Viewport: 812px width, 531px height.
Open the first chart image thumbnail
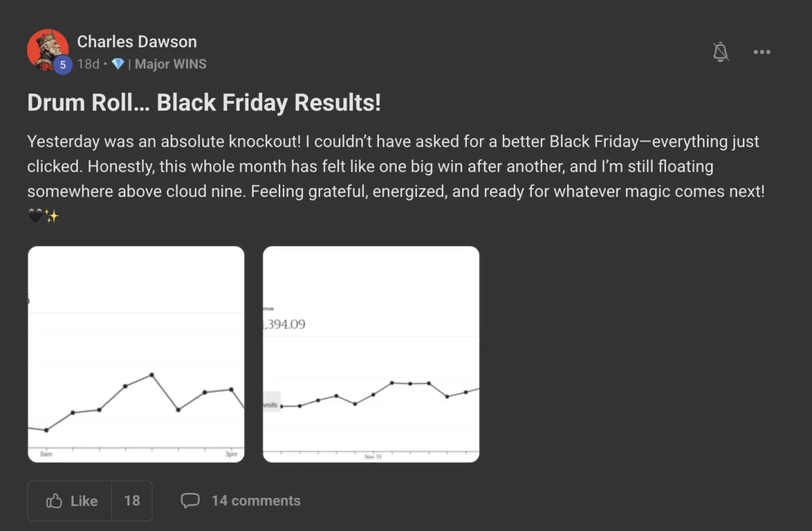point(136,354)
